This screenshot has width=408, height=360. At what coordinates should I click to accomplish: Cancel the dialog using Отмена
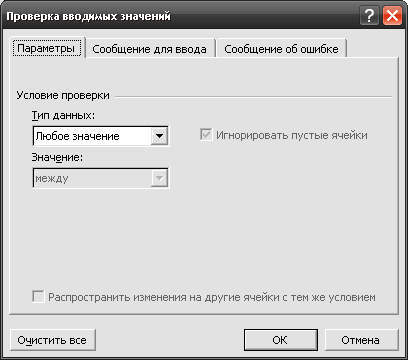tap(361, 340)
